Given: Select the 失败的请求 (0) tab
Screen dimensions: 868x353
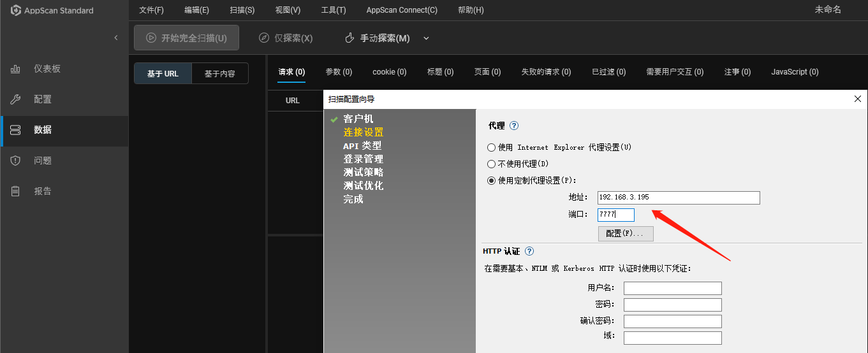Looking at the screenshot, I should tap(547, 72).
